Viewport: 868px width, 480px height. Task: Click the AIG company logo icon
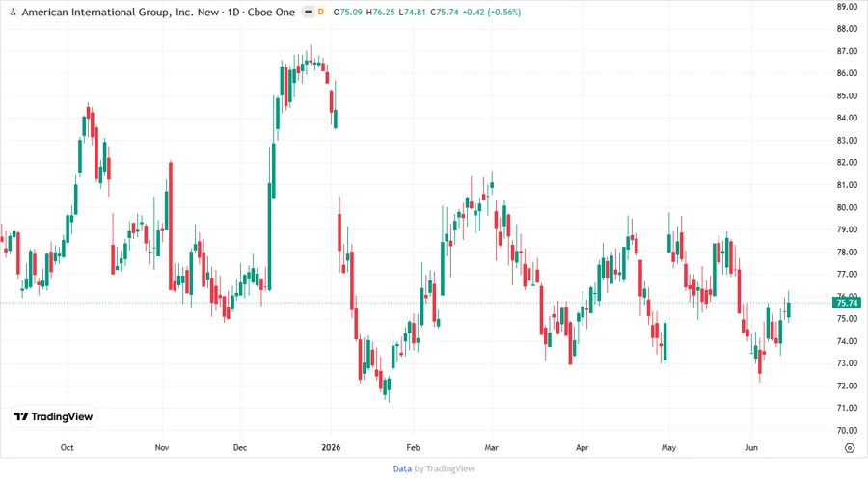click(x=13, y=12)
